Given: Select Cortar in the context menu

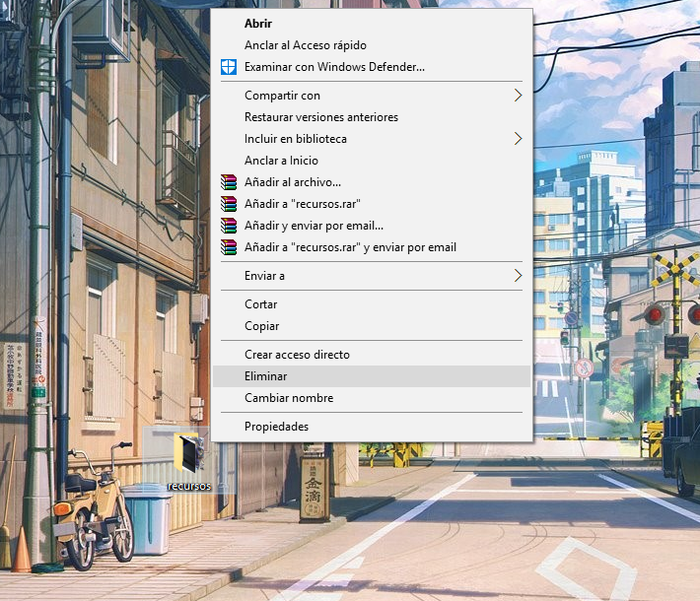Looking at the screenshot, I should coord(372,304).
